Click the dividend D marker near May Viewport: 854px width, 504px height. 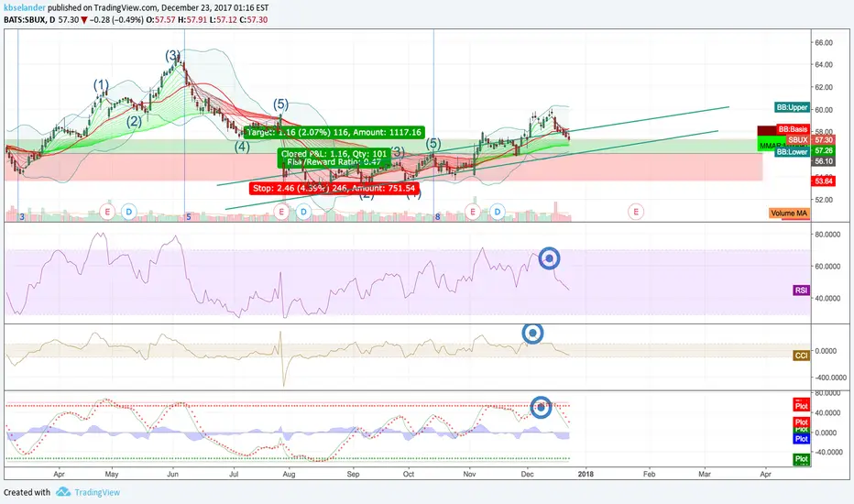pyautogui.click(x=128, y=212)
